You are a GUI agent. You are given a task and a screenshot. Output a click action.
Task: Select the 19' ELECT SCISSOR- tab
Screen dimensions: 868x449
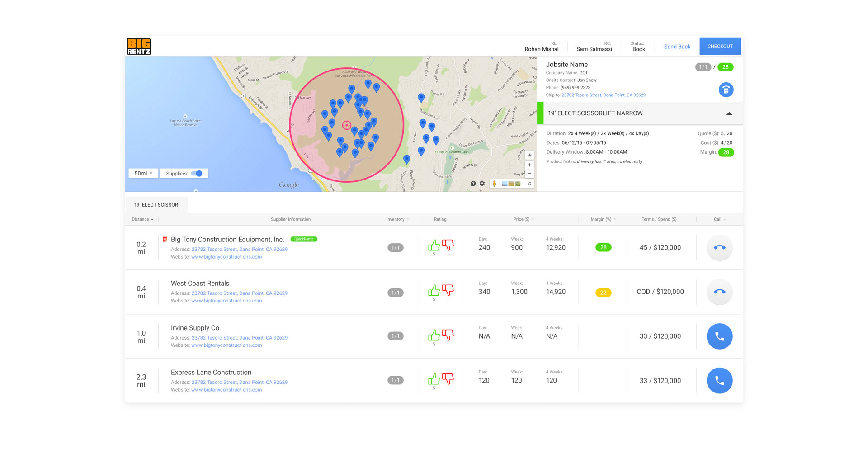click(156, 205)
